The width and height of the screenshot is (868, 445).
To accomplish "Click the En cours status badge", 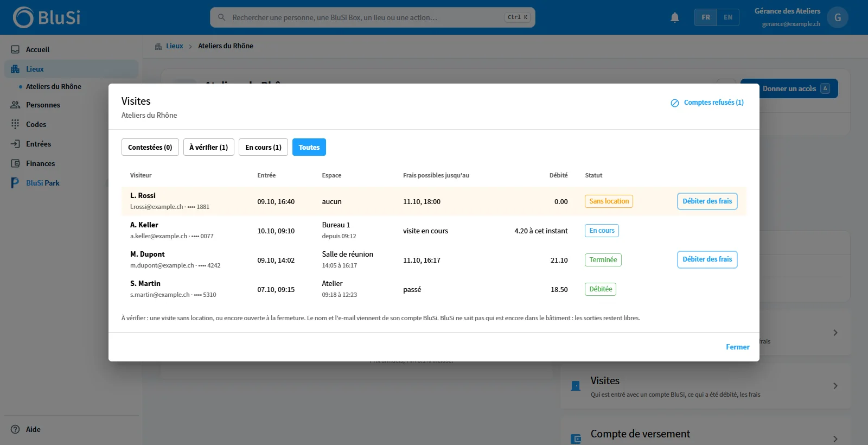I will 602,231.
